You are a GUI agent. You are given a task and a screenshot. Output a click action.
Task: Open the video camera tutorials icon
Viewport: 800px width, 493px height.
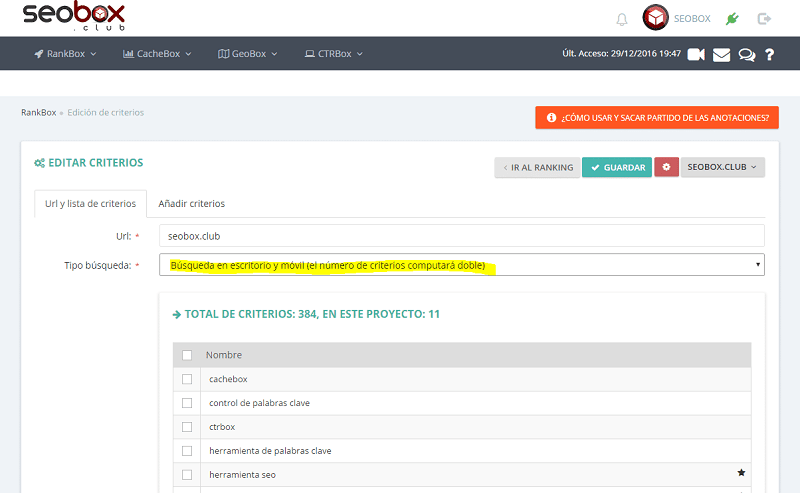pyautogui.click(x=696, y=54)
